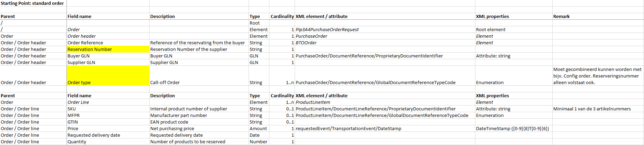Click the requestedEvent/TransportationEvent/DateStamp cell

click(x=348, y=129)
